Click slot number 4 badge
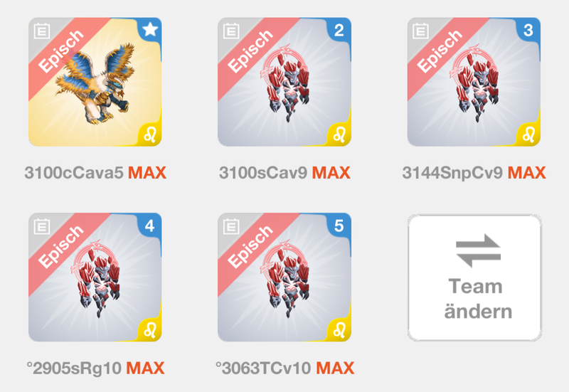This screenshot has width=569, height=392. [x=150, y=226]
